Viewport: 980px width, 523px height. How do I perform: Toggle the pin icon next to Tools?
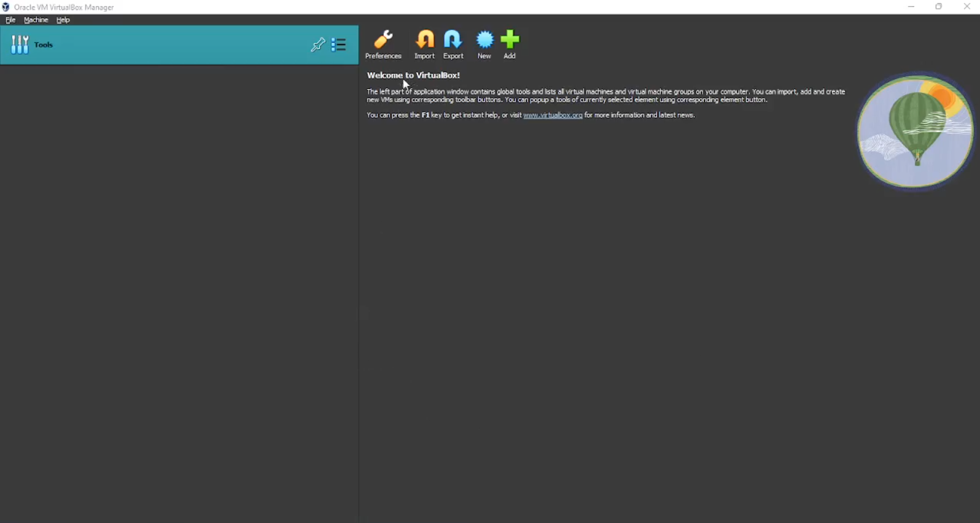(x=317, y=45)
